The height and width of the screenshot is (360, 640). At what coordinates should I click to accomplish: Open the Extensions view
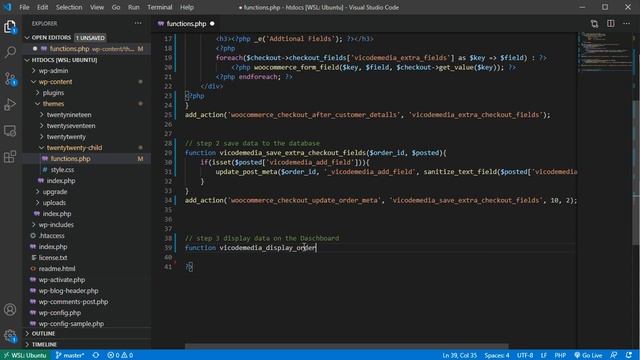[x=10, y=157]
